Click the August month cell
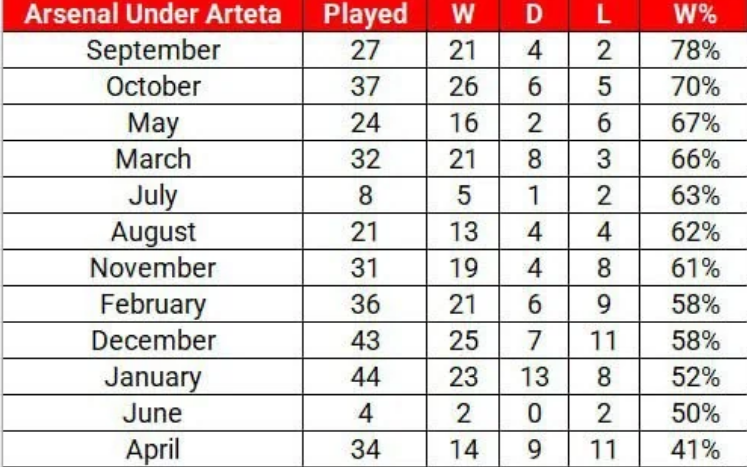The image size is (747, 467). [153, 232]
